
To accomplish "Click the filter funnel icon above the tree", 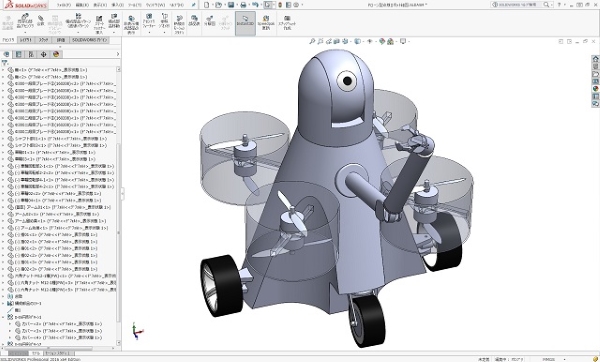I will pyautogui.click(x=5, y=63).
